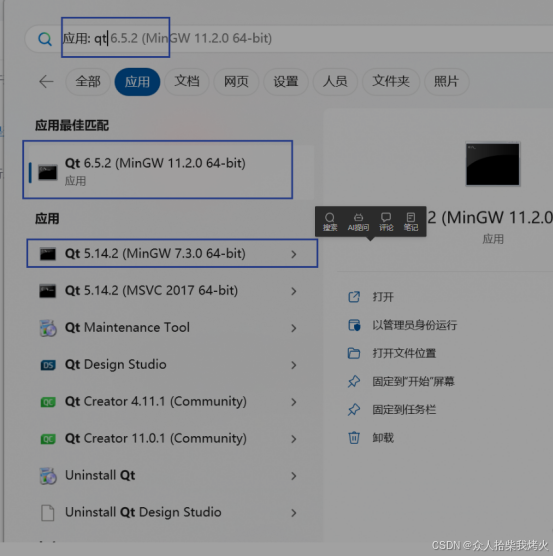This screenshot has width=553, height=557.
Task: Expand the Uninstall Qt chevron
Action: [294, 476]
